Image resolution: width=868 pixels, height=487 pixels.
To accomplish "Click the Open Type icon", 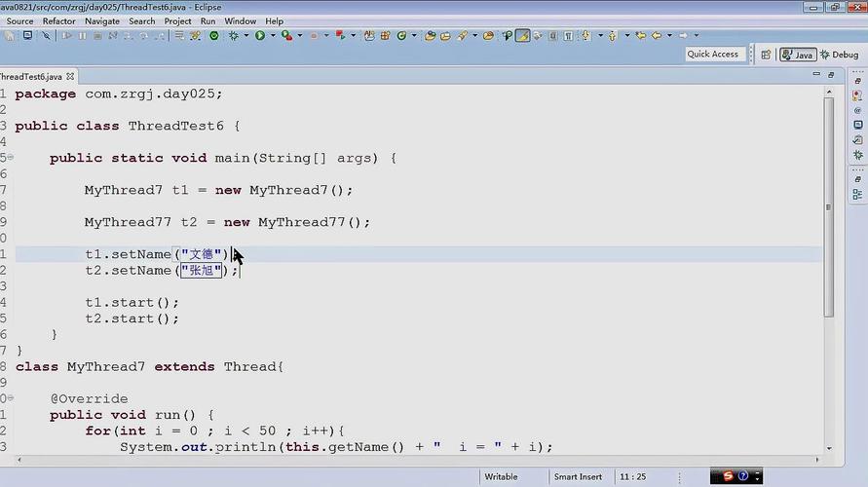I will click(x=430, y=35).
